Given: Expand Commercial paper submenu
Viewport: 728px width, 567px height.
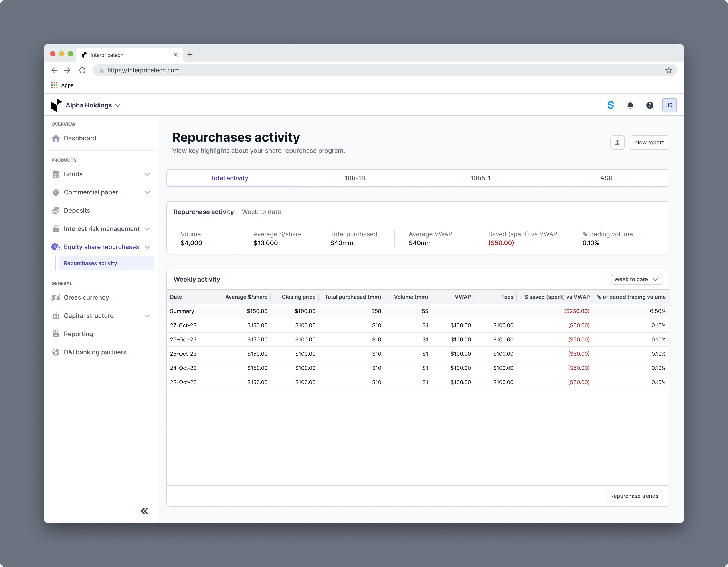Looking at the screenshot, I should [147, 193].
